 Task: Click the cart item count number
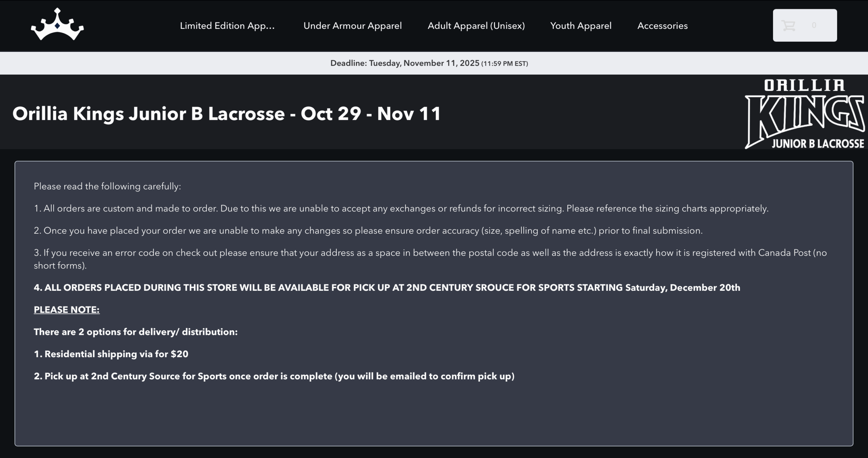tap(814, 25)
